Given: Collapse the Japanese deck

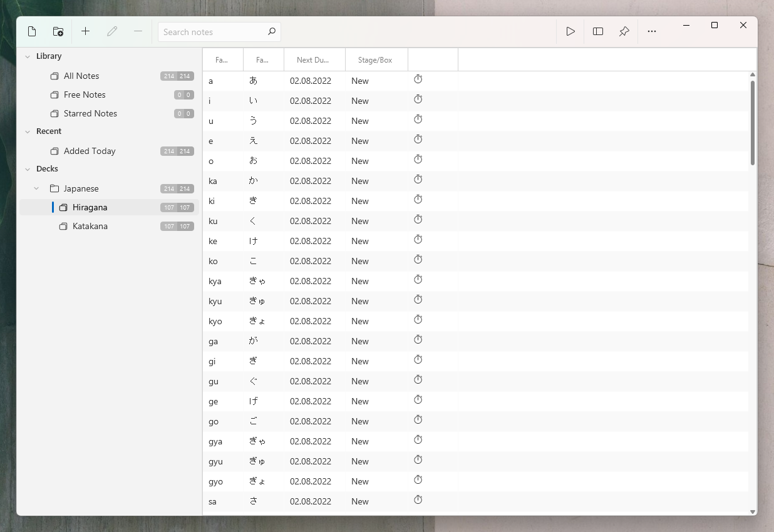Looking at the screenshot, I should click(x=36, y=188).
